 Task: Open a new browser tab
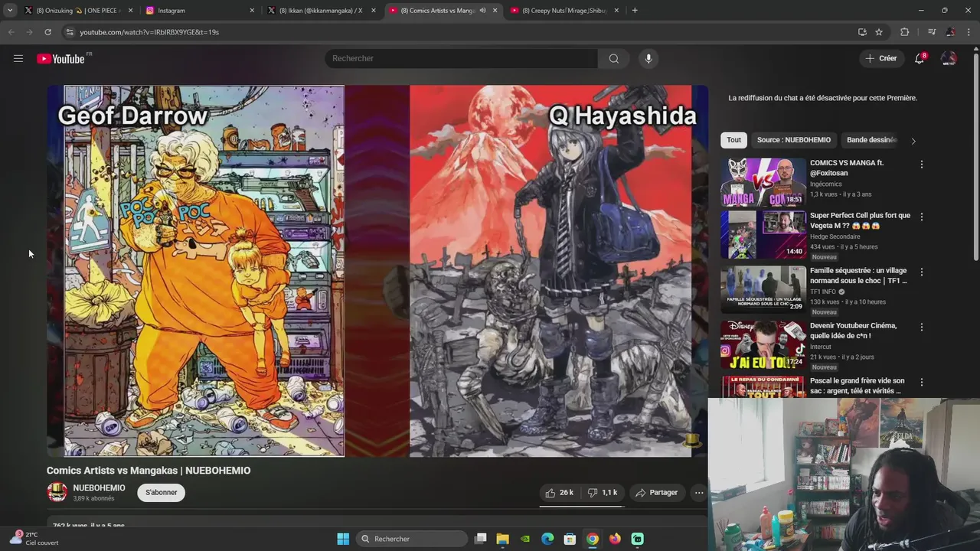click(x=635, y=11)
